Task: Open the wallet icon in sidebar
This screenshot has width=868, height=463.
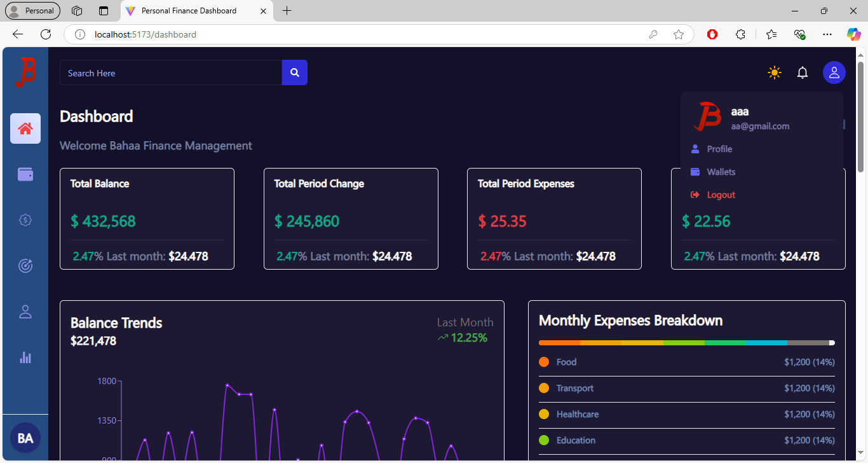Action: click(25, 174)
